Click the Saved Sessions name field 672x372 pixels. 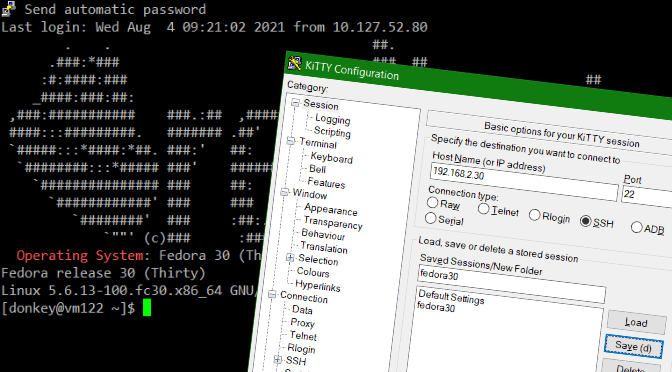click(x=511, y=284)
